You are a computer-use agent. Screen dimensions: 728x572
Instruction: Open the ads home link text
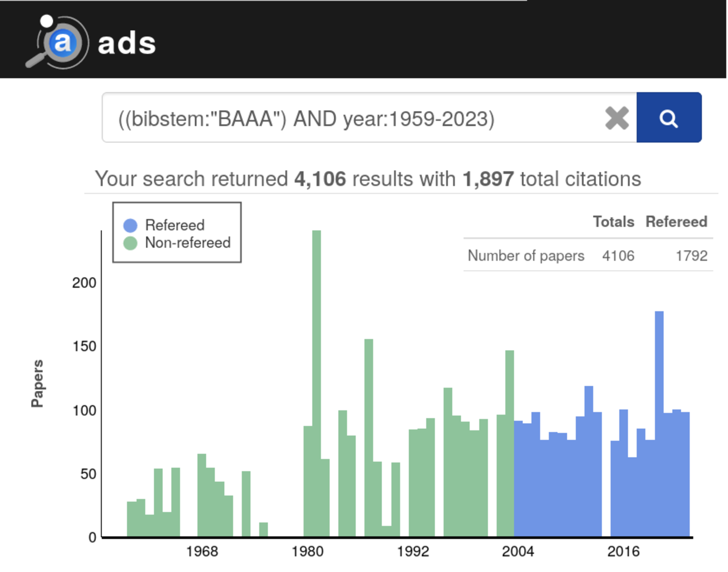[x=127, y=43]
